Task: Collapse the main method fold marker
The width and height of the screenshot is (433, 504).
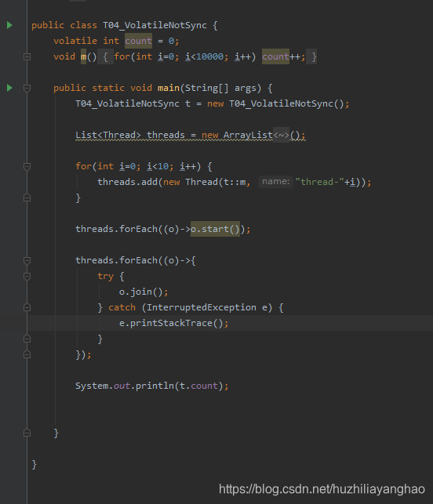Action: point(27,88)
